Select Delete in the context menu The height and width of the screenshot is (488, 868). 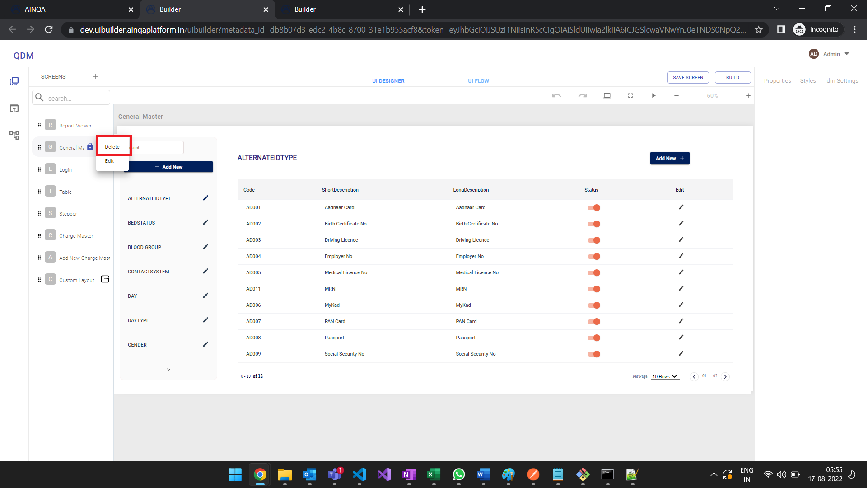coord(112,147)
